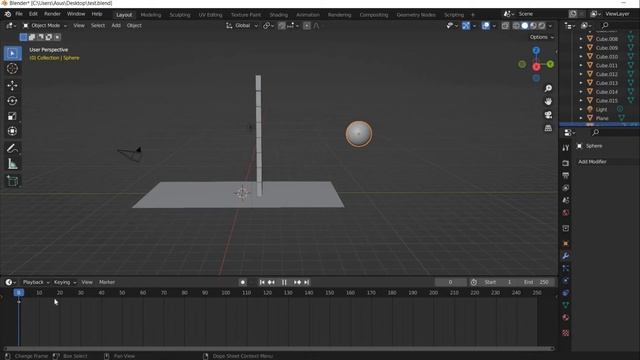The height and width of the screenshot is (360, 640).
Task: Switch to the Shading workspace tab
Action: point(278,15)
